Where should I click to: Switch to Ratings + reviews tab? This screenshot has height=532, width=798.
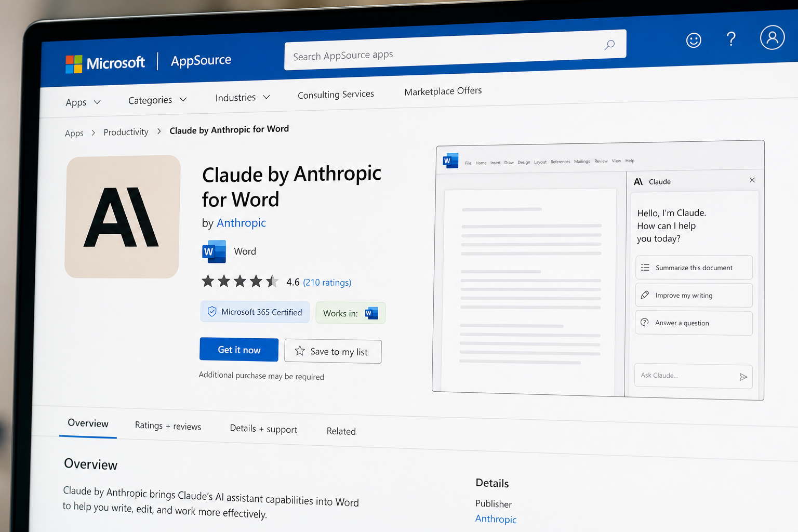coord(168,426)
